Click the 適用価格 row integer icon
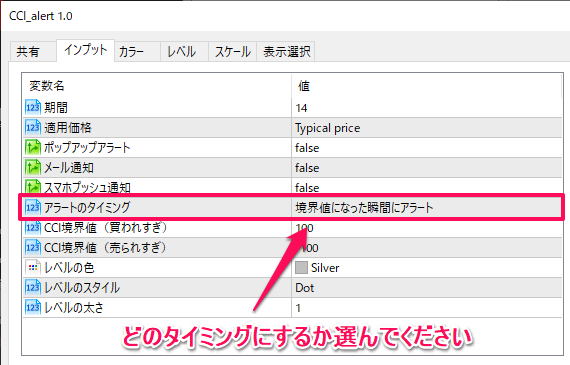This screenshot has height=365, width=570. click(x=33, y=127)
